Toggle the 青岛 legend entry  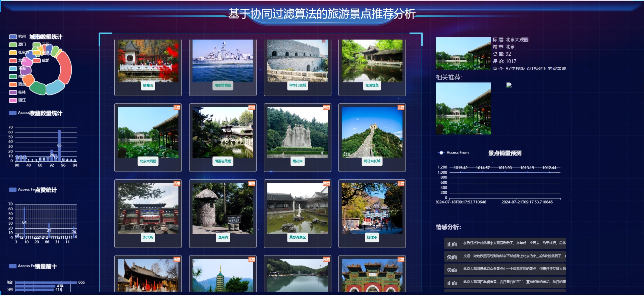(x=17, y=68)
